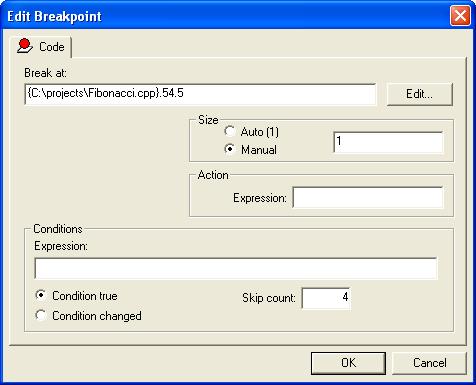Click the Edit Breakpoint title bar text
The height and width of the screenshot is (385, 476).
(x=54, y=16)
